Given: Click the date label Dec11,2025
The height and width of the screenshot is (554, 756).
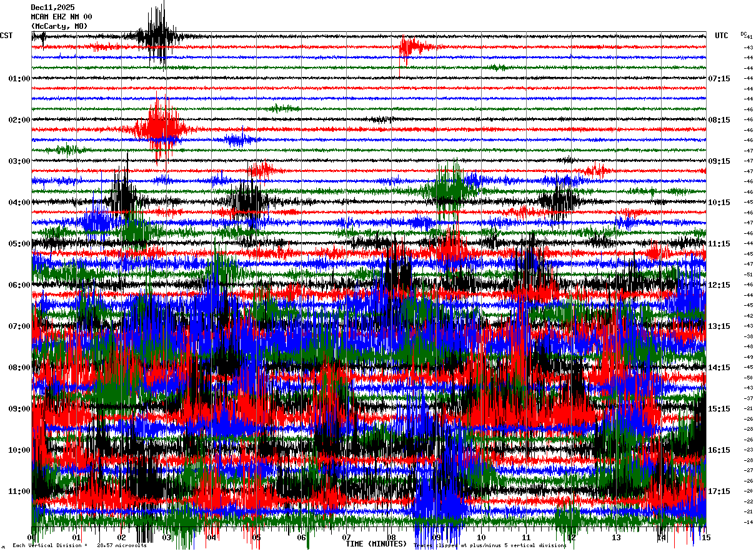Looking at the screenshot, I should [52, 8].
